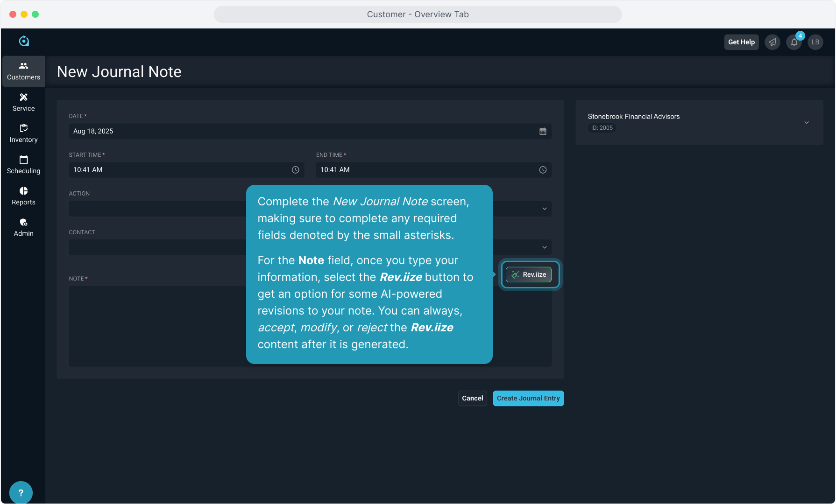The height and width of the screenshot is (504, 836).
Task: Click the Create Journal Entry button
Action: (x=528, y=399)
